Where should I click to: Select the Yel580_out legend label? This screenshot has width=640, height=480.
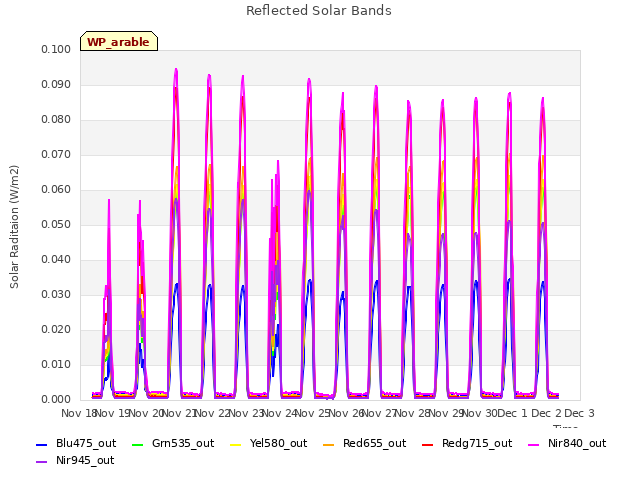pyautogui.click(x=278, y=443)
